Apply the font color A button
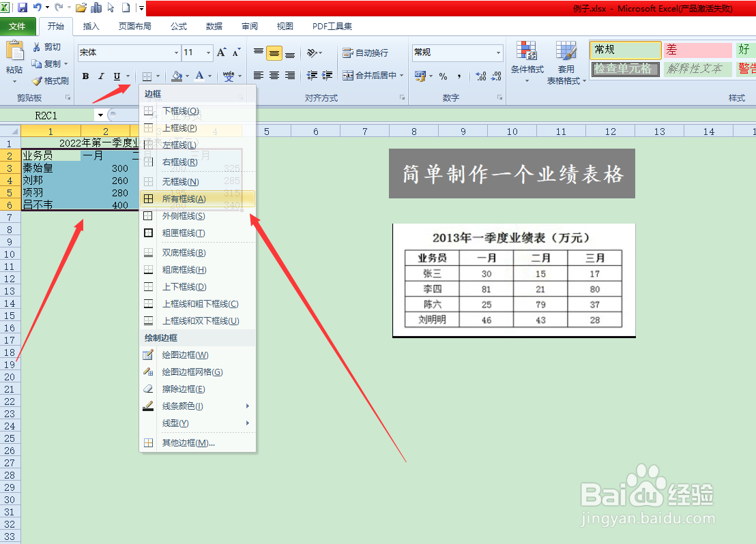Viewport: 756px width, 544px height. pyautogui.click(x=200, y=76)
